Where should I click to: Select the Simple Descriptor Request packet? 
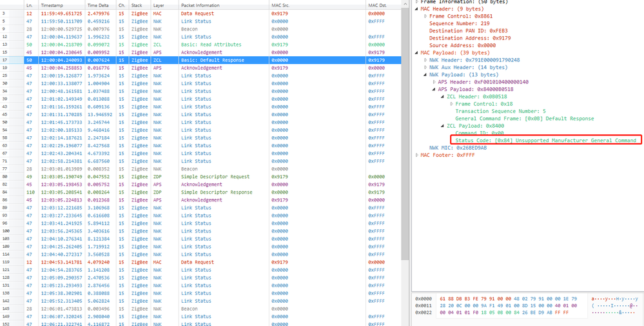click(x=200, y=177)
